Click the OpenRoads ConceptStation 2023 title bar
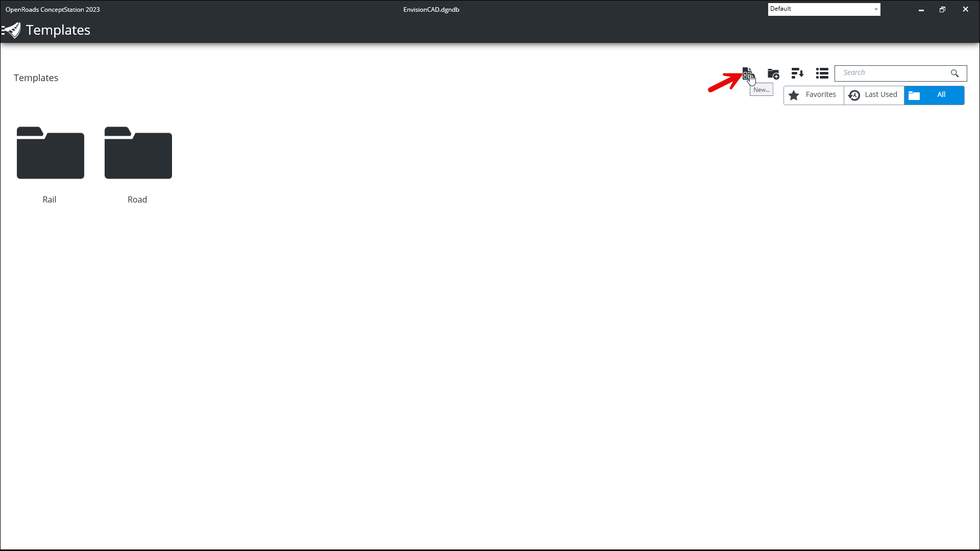This screenshot has height=551, width=980. point(53,9)
